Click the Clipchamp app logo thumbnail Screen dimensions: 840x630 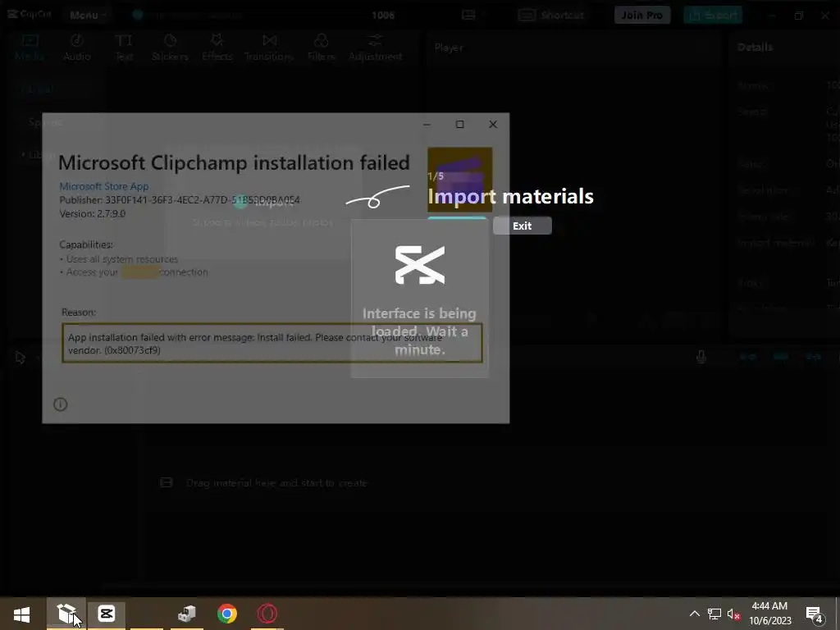pos(459,179)
